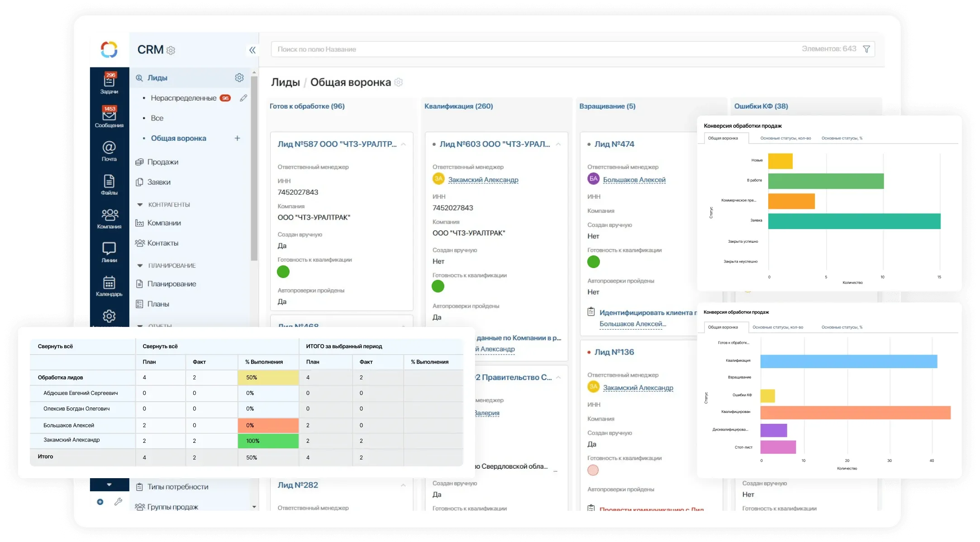
Task: Click the filter funnel icon in search bar
Action: (866, 49)
